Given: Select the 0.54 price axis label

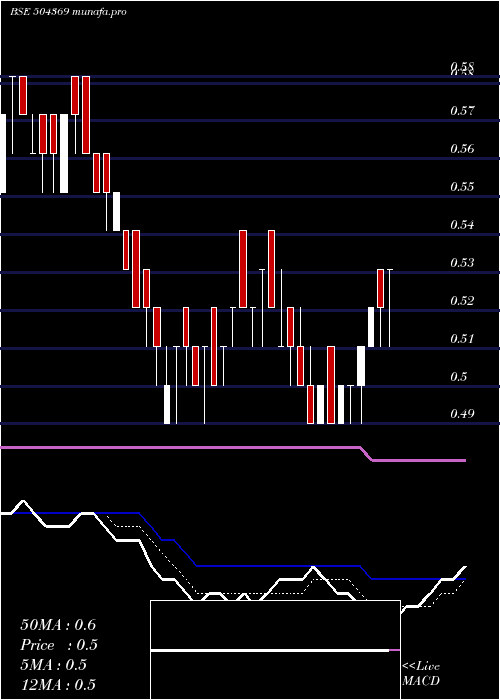Looking at the screenshot, I should click(x=462, y=224).
